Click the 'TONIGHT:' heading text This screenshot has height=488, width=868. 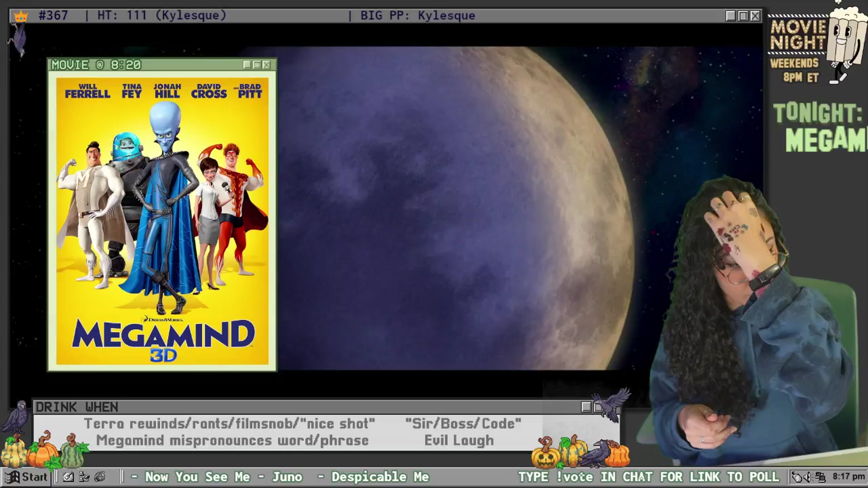(817, 113)
